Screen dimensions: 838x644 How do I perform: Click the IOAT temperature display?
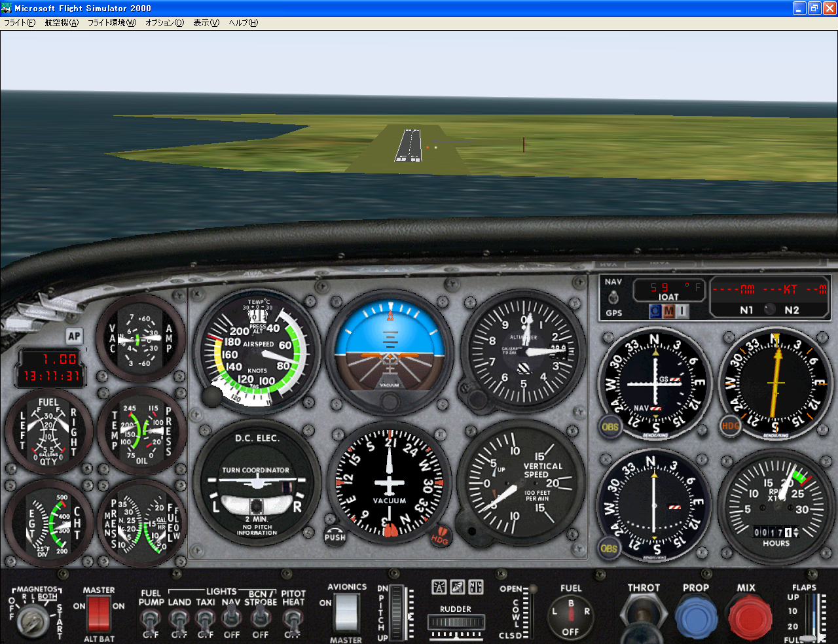tap(670, 291)
